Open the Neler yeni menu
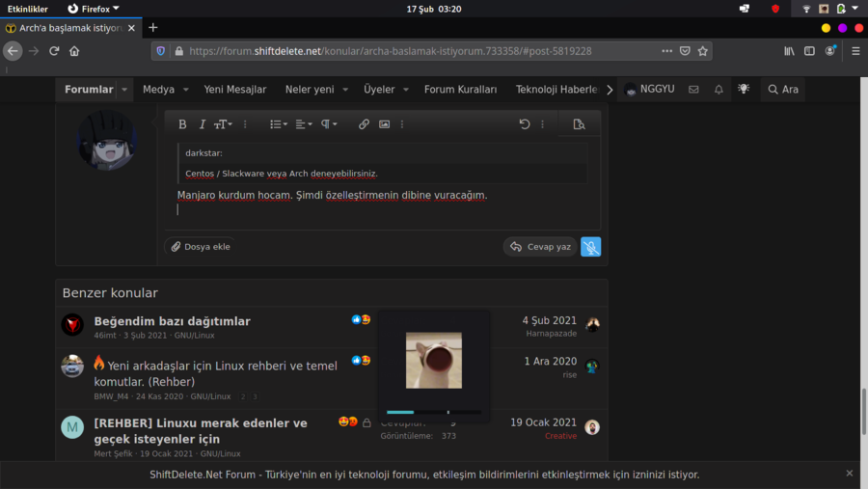 click(310, 89)
